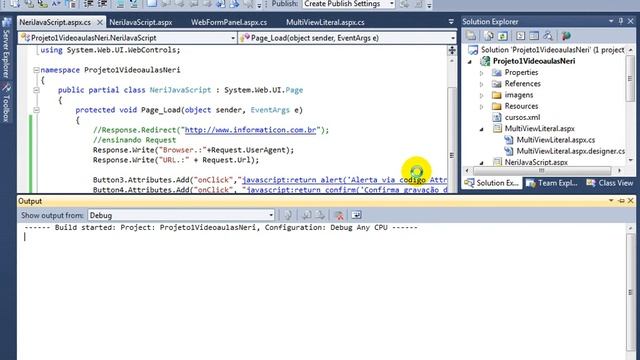The width and height of the screenshot is (640, 360).
Task: Expand the References node
Action: pyautogui.click(x=482, y=84)
